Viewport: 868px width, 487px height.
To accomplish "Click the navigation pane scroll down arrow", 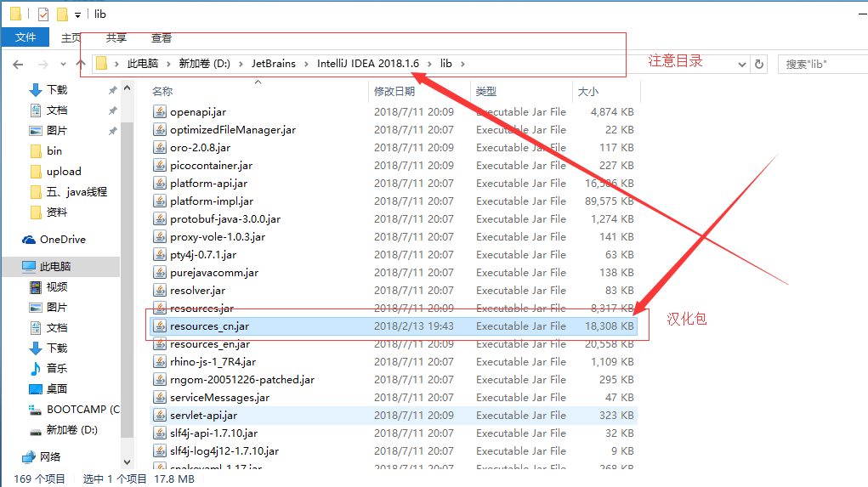I will 127,462.
